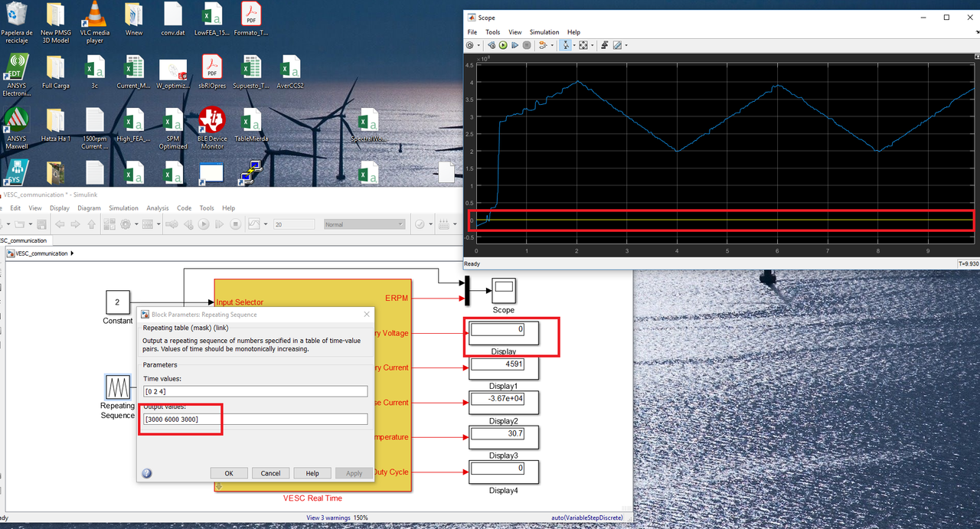Click BLE Device Monitor desktop icon
This screenshot has width=980, height=529.
[x=212, y=128]
